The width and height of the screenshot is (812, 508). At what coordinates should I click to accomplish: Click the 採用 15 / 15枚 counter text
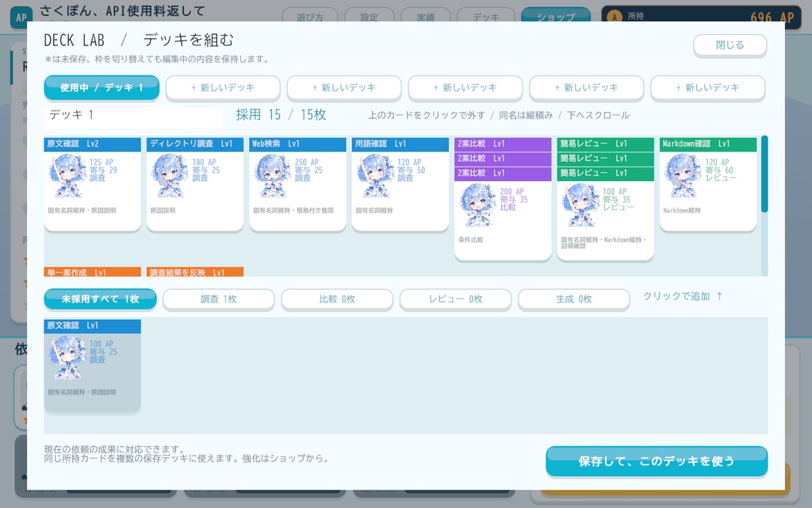click(x=282, y=114)
